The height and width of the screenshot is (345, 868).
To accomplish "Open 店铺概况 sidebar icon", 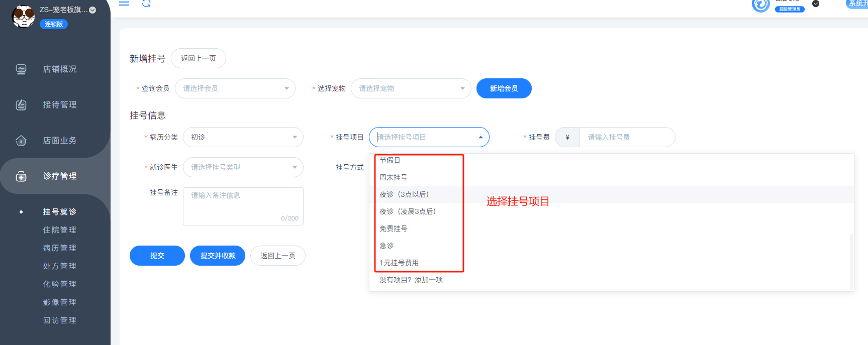I will coord(21,69).
